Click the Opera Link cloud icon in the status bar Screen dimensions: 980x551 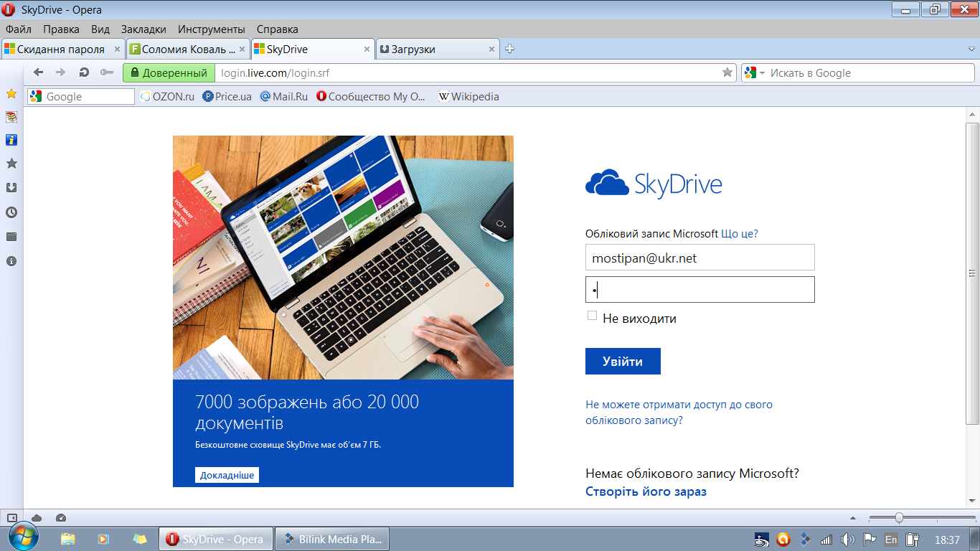[37, 518]
